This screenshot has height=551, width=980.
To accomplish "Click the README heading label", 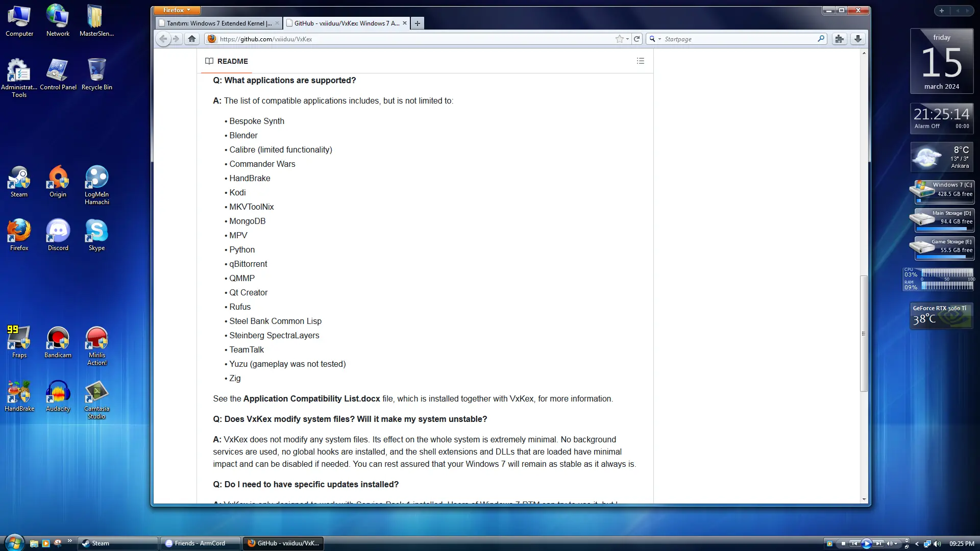I will tap(232, 61).
